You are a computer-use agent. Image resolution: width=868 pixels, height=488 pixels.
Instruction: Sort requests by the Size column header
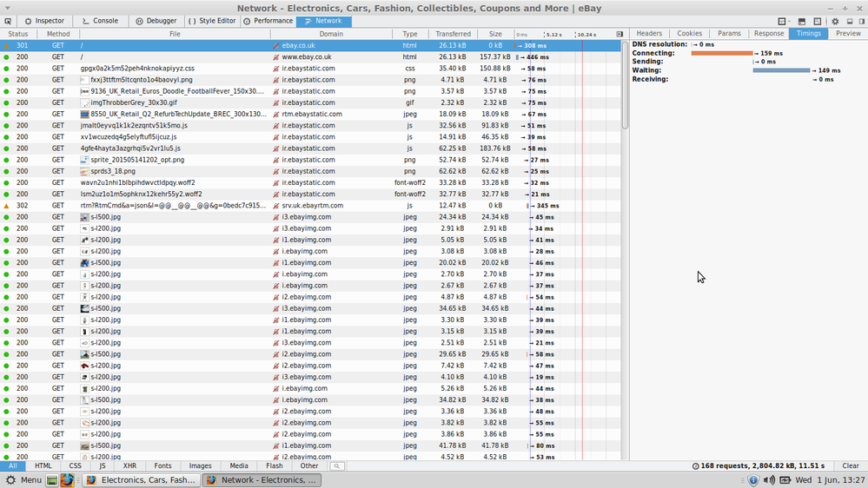pyautogui.click(x=495, y=34)
